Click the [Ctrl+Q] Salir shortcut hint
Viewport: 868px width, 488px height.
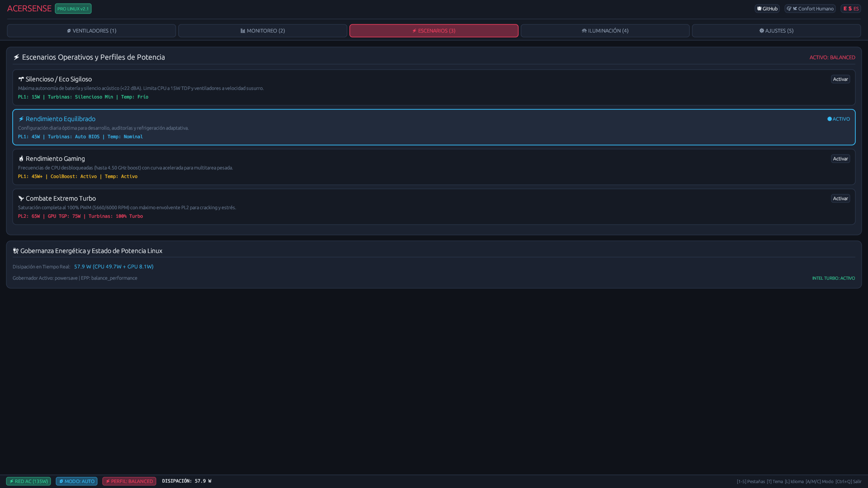pyautogui.click(x=849, y=482)
